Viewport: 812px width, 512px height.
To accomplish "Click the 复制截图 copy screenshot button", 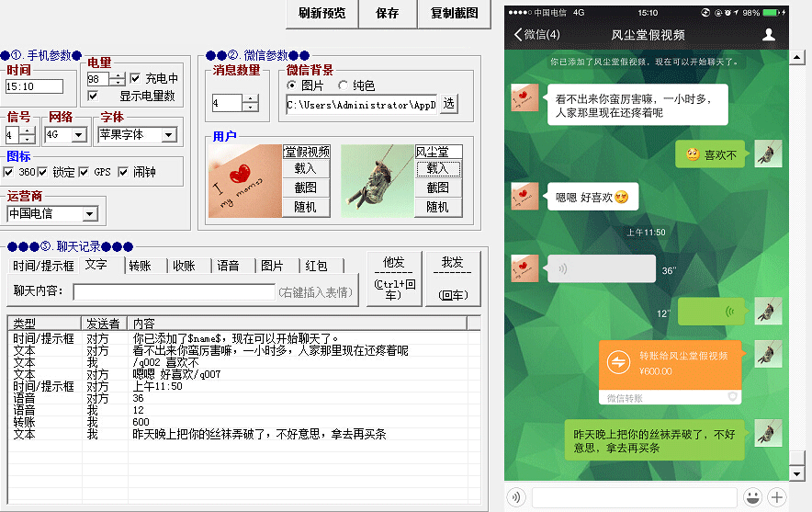I will click(454, 13).
